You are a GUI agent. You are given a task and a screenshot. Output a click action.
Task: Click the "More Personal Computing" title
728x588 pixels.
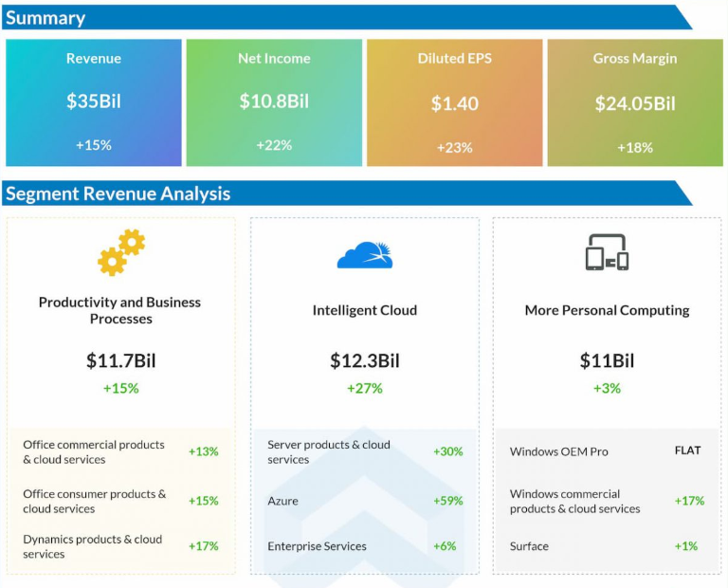[607, 310]
